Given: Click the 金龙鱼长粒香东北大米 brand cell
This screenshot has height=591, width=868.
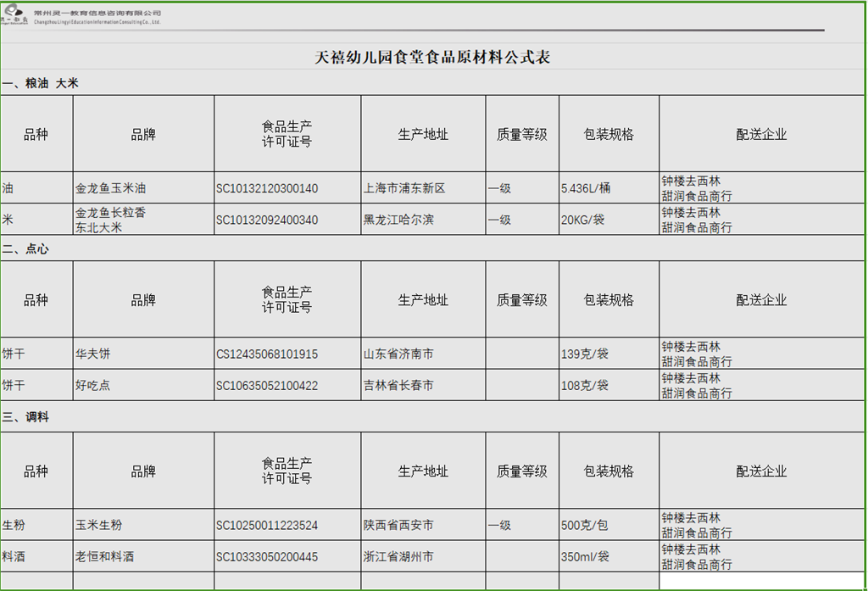Looking at the screenshot, I should (142, 220).
